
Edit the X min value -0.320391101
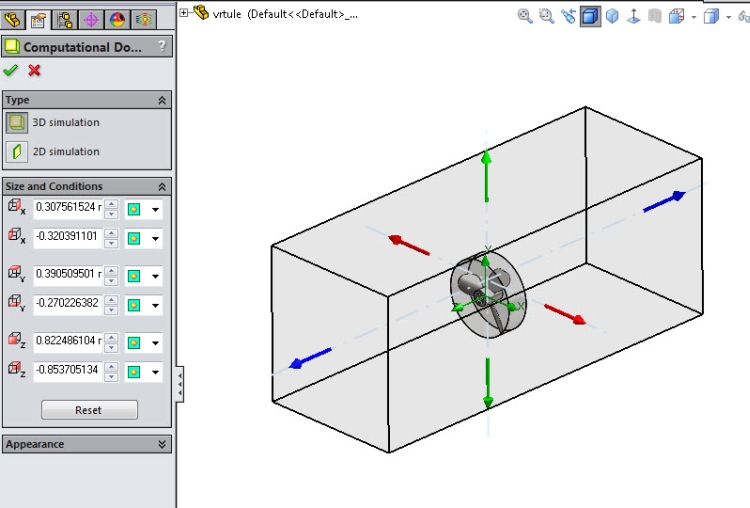pyautogui.click(x=68, y=237)
